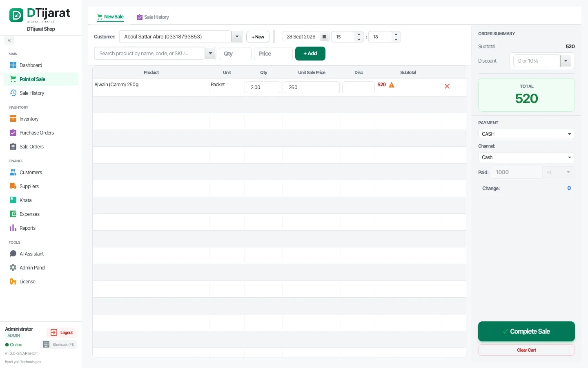The height and width of the screenshot is (368, 588).
Task: Expand the product search dropdown arrow
Action: tap(210, 53)
